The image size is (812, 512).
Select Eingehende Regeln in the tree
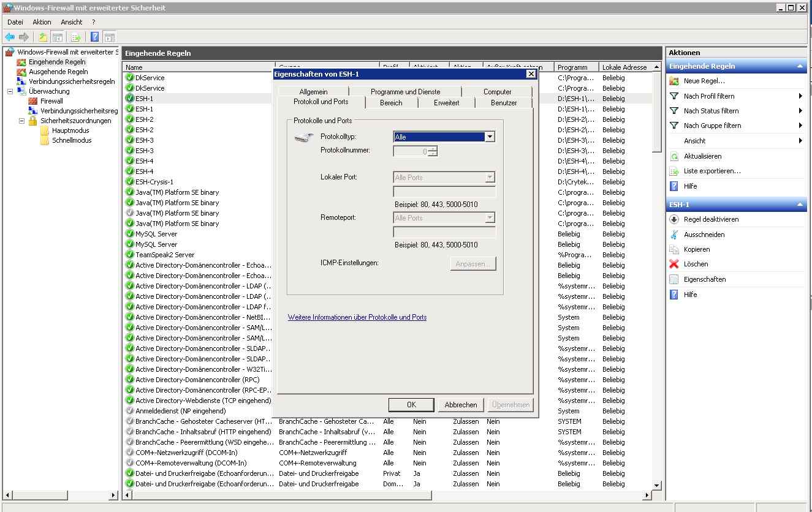[57, 62]
